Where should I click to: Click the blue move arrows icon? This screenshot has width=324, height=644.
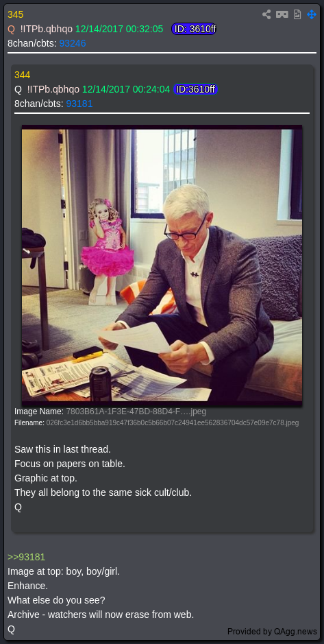point(312,14)
